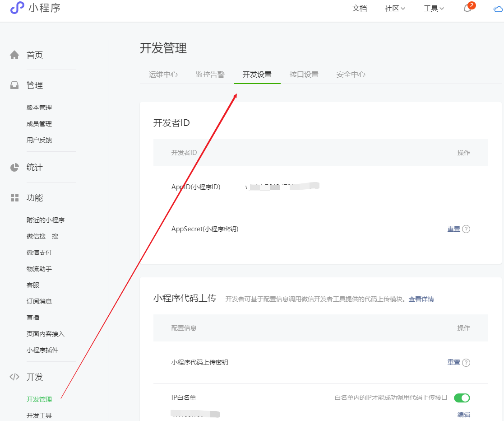Open 物流助手 in sidebar
The height and width of the screenshot is (421, 504).
[x=39, y=269]
